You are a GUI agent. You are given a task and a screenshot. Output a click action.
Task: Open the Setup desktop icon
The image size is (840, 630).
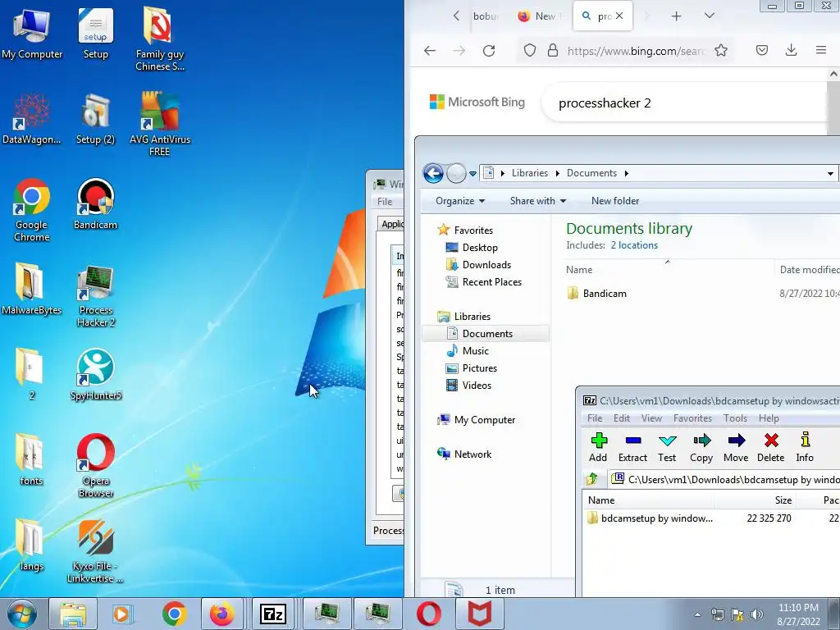[95, 34]
